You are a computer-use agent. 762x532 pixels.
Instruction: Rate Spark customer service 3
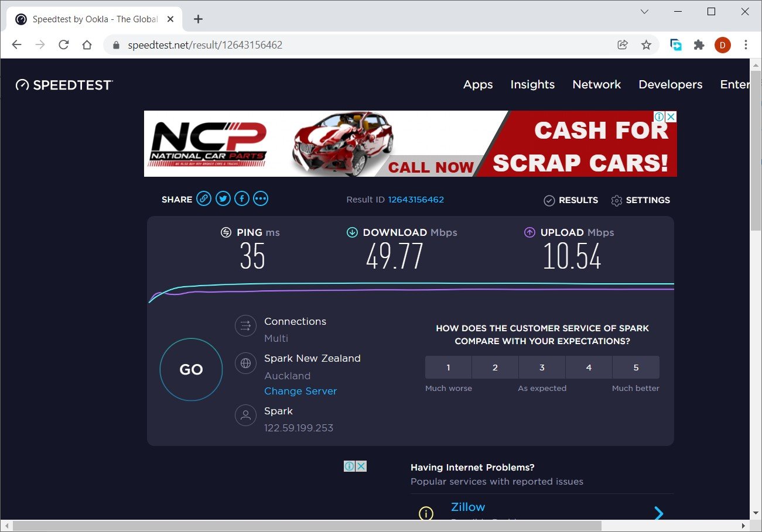point(542,368)
